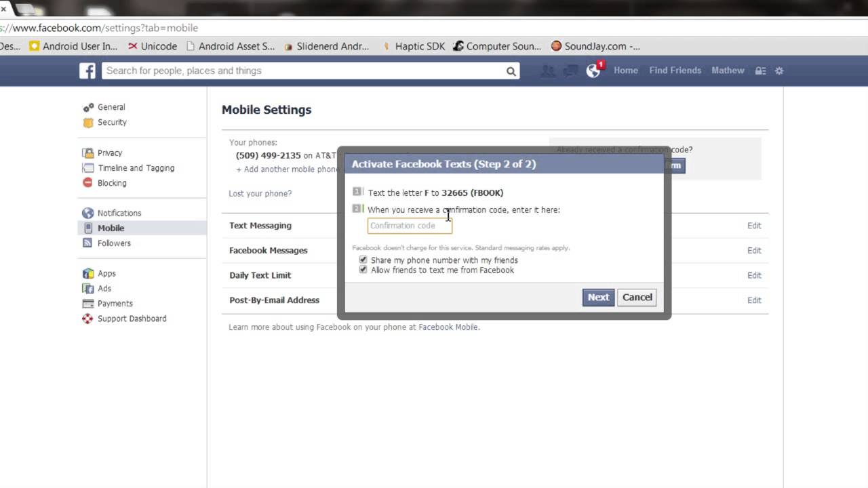The image size is (868, 488).
Task: Click the Apps cube icon
Action: 88,273
